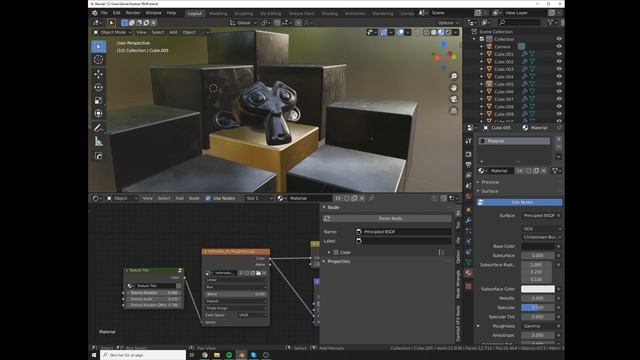Hide Cube.003 with its eye icon
640x360 pixels.
559,69
